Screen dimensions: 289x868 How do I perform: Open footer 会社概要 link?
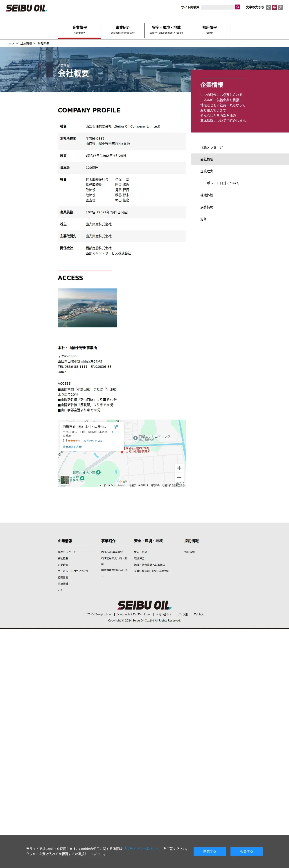[63, 558]
